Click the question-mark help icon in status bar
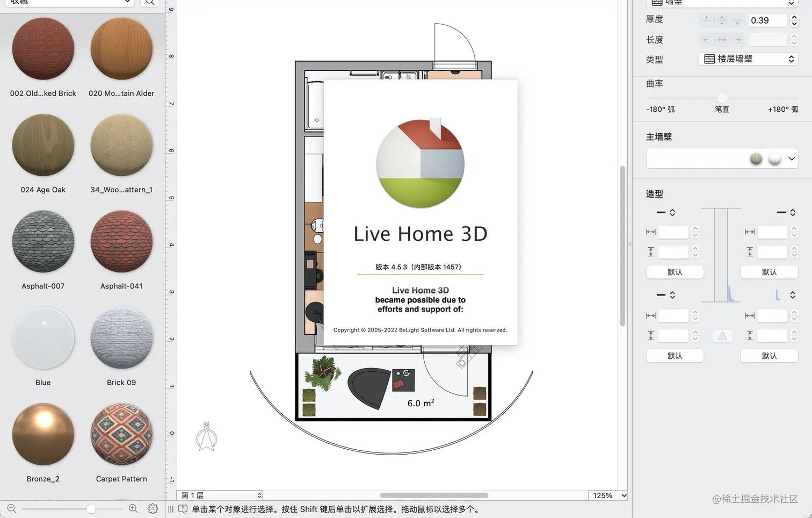 [x=183, y=509]
